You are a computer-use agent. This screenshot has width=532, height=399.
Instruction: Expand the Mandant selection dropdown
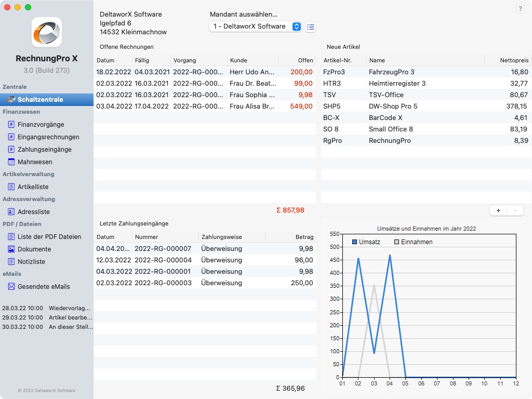coord(297,26)
